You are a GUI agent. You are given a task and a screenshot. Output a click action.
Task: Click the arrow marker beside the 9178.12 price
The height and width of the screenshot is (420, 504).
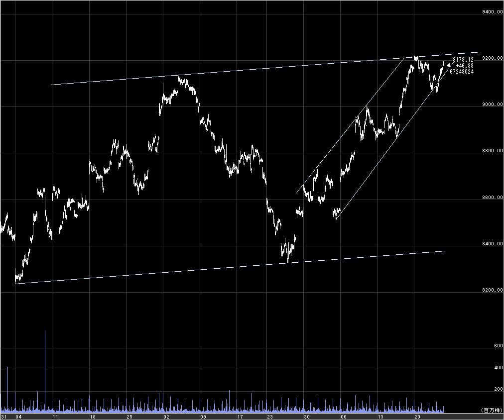coord(449,66)
